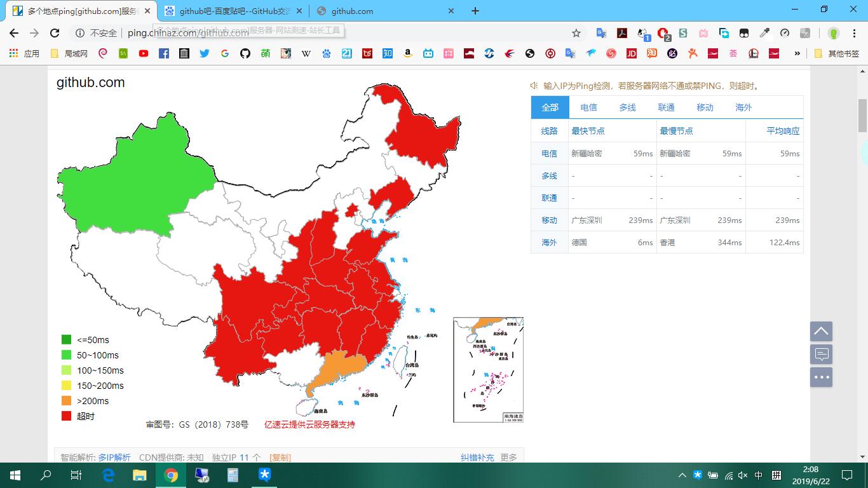This screenshot has width=868, height=488.
Task: Click the 多IP解析 link
Action: 114,457
